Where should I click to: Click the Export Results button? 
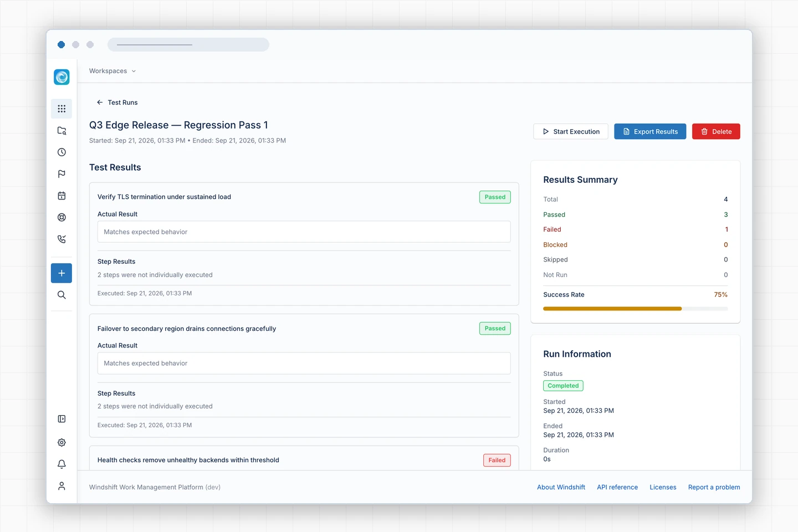(650, 131)
